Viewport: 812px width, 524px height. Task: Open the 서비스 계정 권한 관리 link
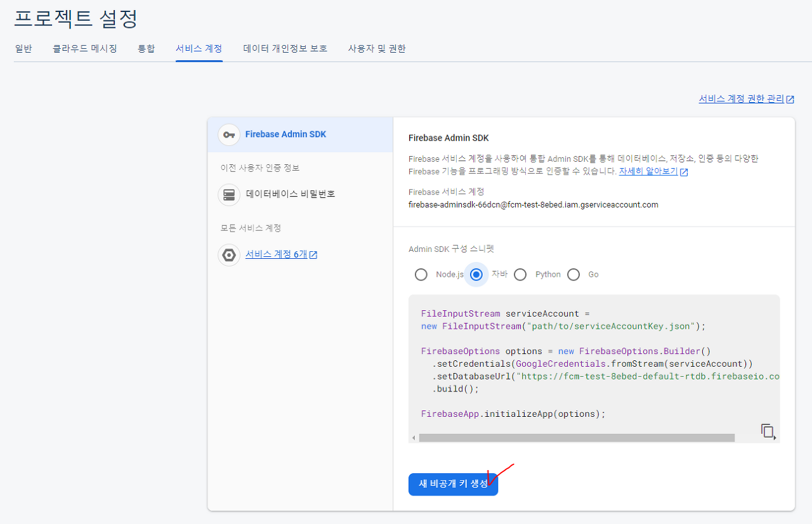click(742, 99)
